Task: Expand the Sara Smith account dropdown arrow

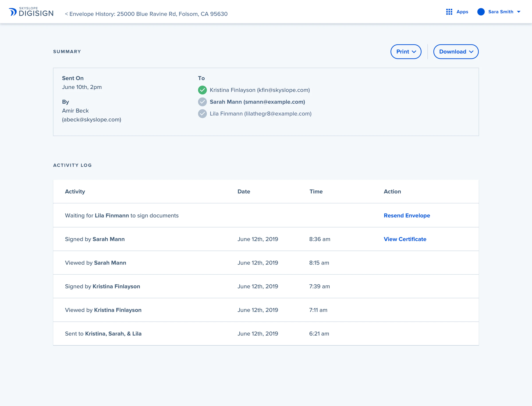Action: click(519, 12)
